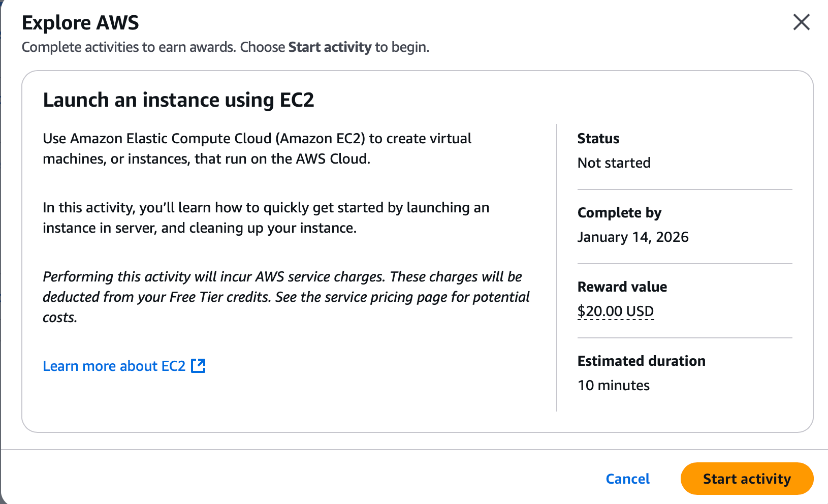
Task: Click the Reward value label
Action: point(622,287)
